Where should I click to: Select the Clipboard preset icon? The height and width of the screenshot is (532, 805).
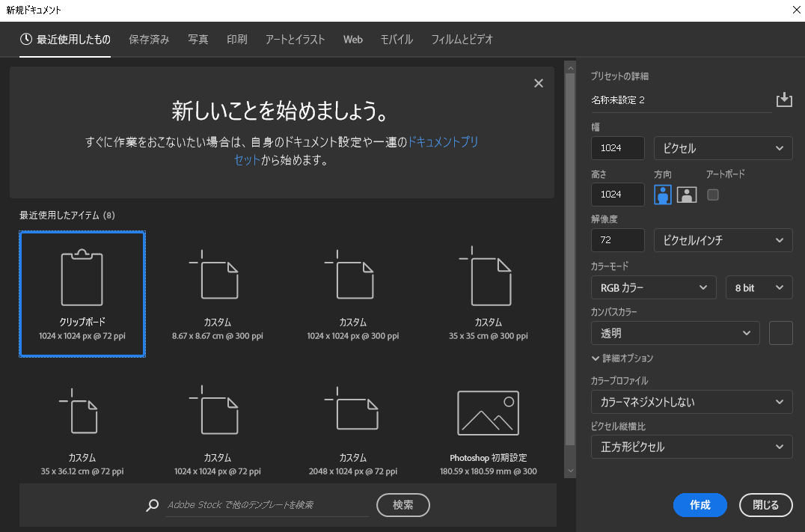82,278
